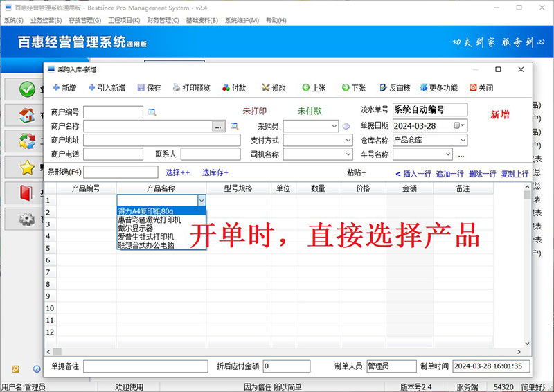This screenshot has width=554, height=392.
Task: Click the ellipsis button in 商户名称 field
Action: point(218,126)
